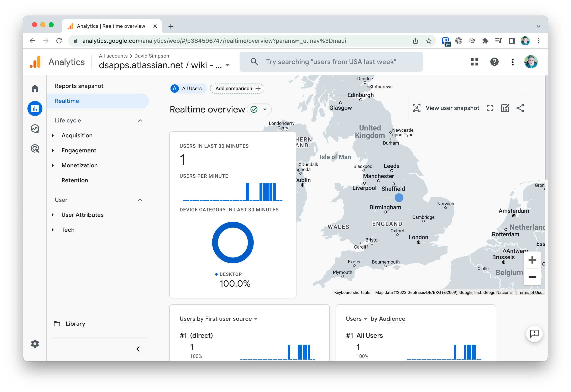This screenshot has height=392, width=571.
Task: Select the Retention menu item
Action: [x=75, y=180]
